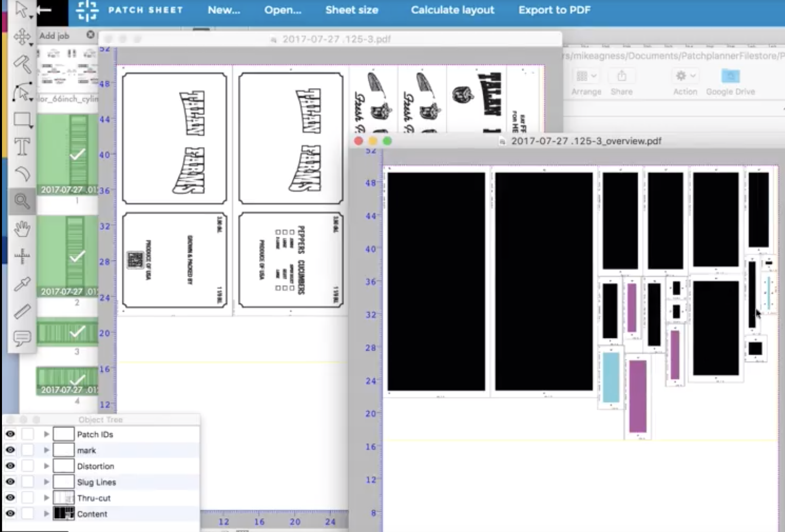785x532 pixels.
Task: Select job thumbnail number 2
Action: (x=67, y=256)
